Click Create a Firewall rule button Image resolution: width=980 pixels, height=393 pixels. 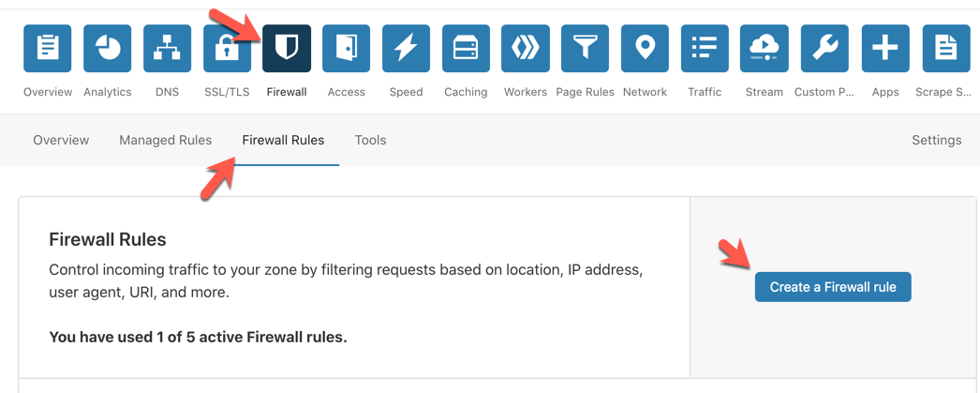tap(832, 287)
